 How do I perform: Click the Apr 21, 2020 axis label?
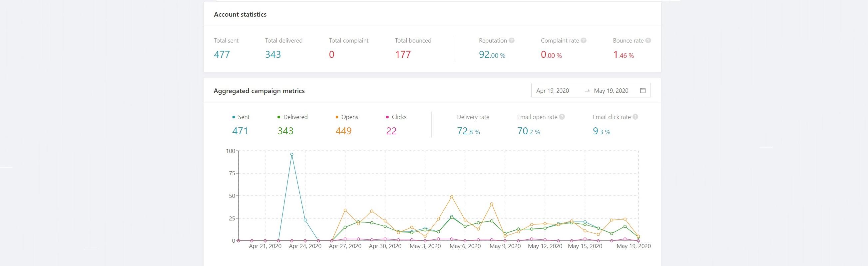[x=265, y=246]
